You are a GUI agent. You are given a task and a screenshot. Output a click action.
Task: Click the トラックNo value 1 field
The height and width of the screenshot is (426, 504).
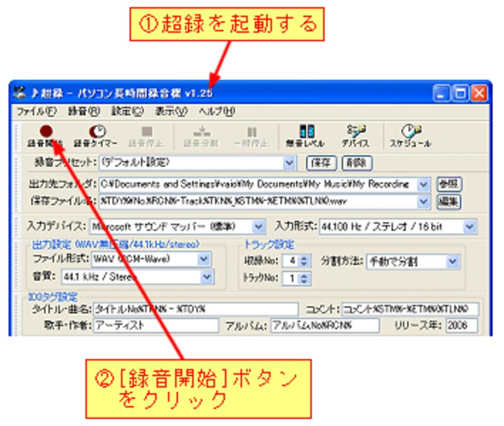pyautogui.click(x=291, y=279)
